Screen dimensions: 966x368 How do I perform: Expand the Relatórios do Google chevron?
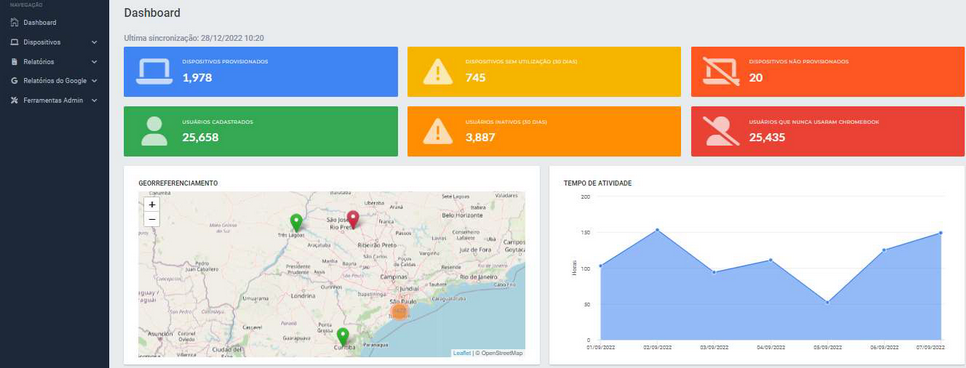(94, 81)
